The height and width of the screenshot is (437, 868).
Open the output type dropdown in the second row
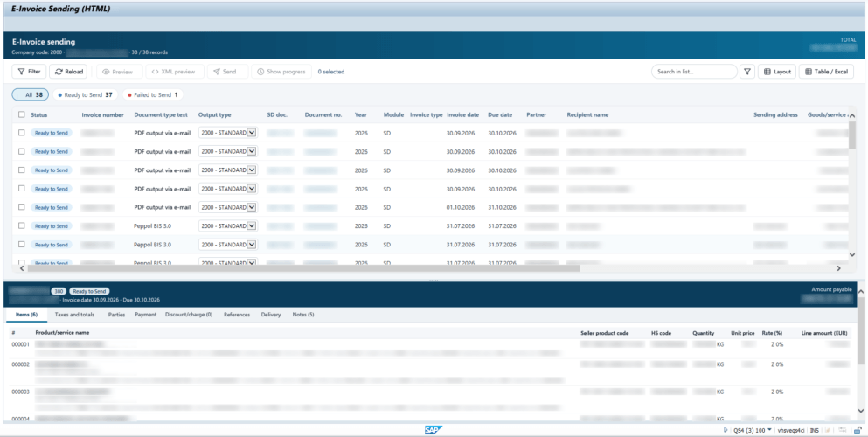click(x=228, y=151)
